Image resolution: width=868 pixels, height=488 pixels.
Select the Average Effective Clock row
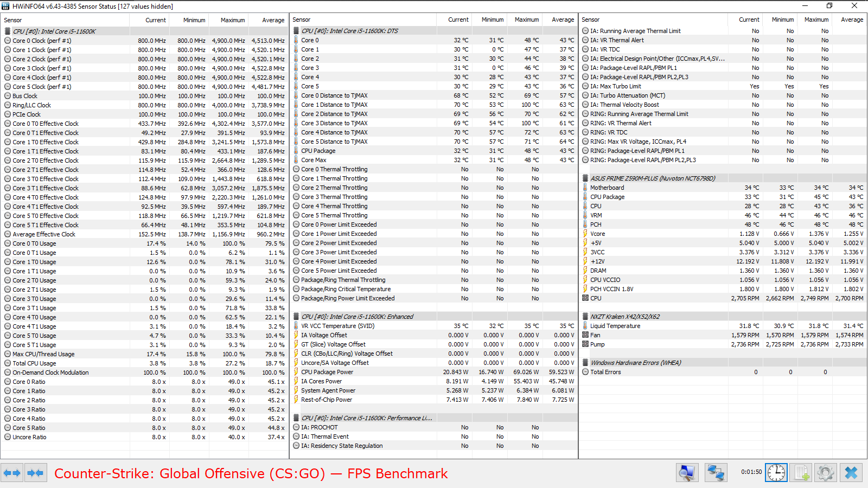145,234
